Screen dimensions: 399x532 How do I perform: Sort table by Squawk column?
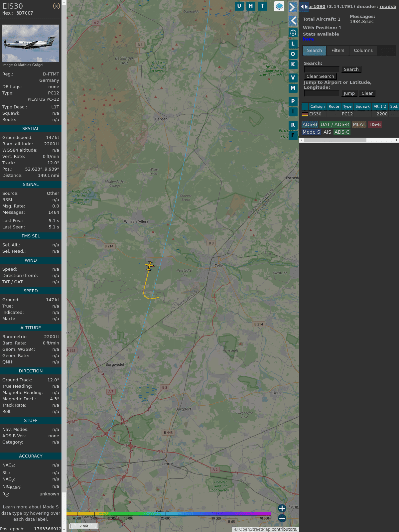tap(362, 106)
